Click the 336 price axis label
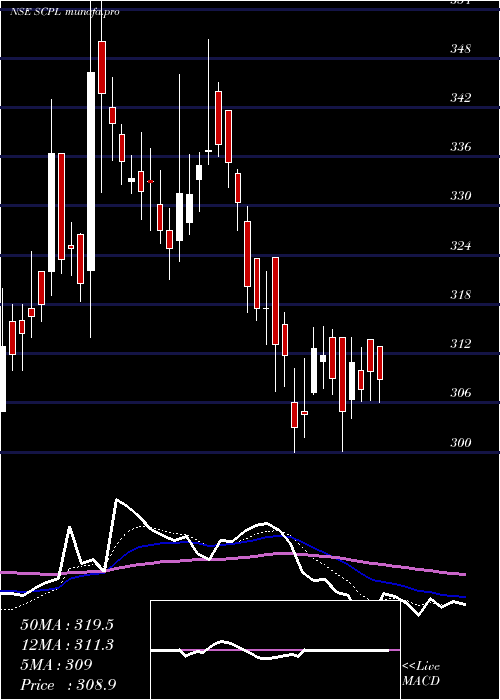Image resolution: width=500 pixels, height=700 pixels. tap(460, 146)
